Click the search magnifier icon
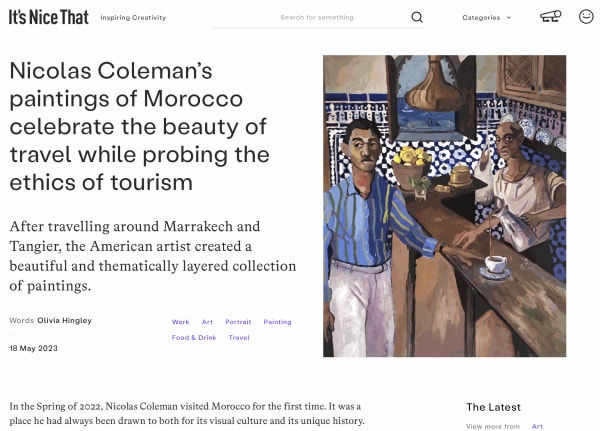600x431 pixels. coord(416,17)
